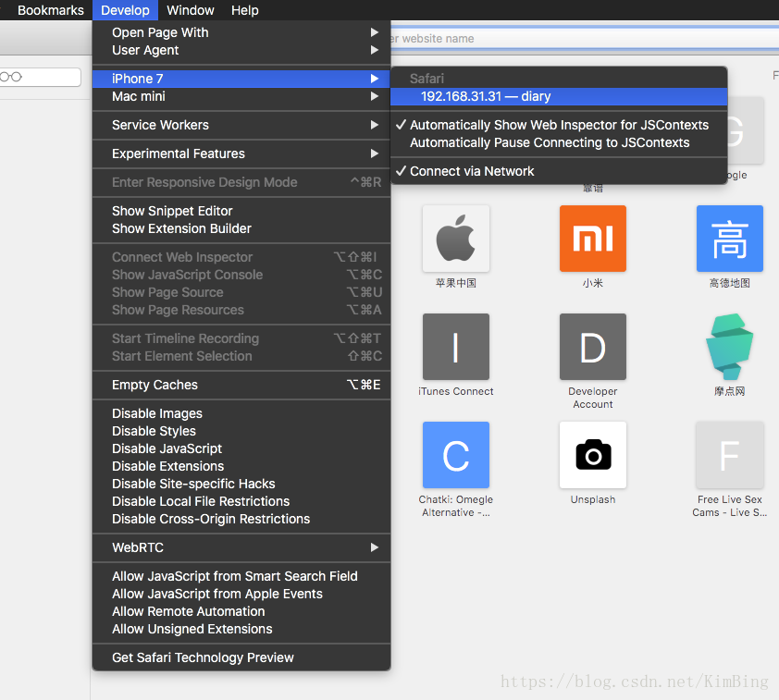This screenshot has height=700, width=779.
Task: Expand the User Agent submenu
Action: [x=241, y=50]
